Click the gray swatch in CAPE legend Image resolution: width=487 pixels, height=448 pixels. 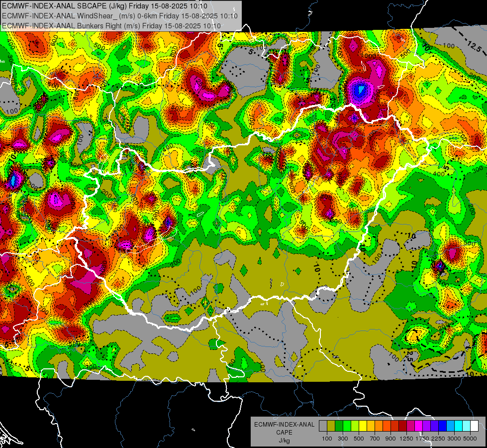point(323,426)
